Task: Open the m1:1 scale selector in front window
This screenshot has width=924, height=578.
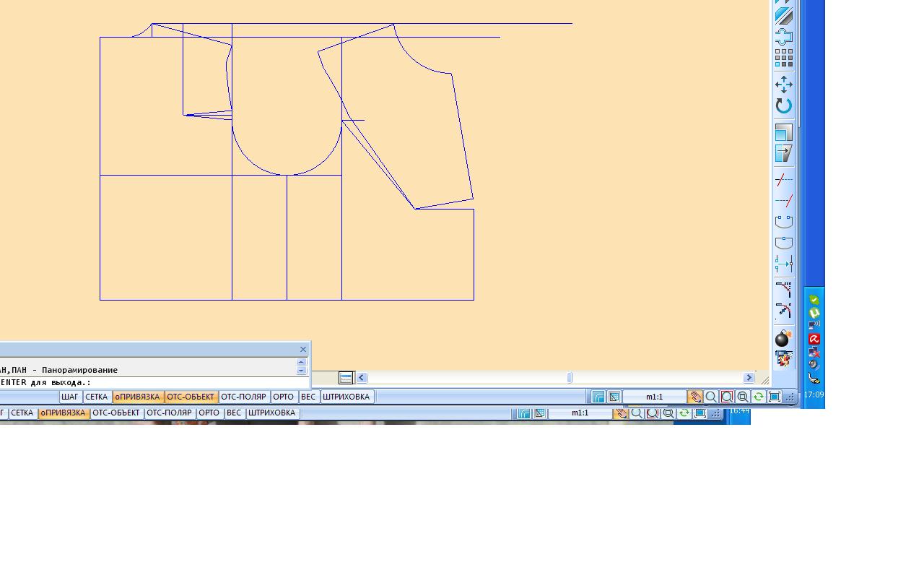Action: 655,397
